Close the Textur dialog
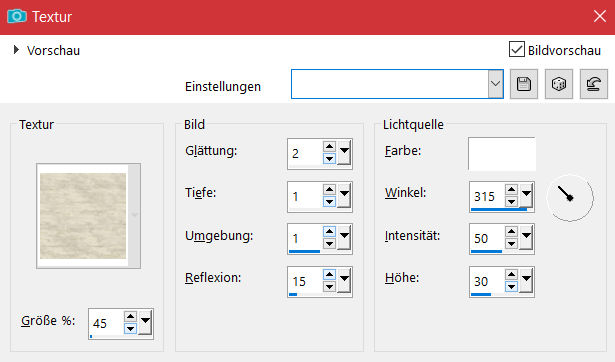The image size is (615, 362). (x=600, y=16)
